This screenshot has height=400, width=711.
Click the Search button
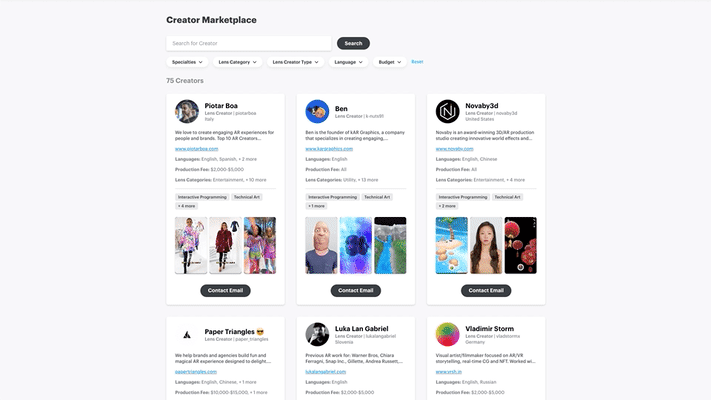[353, 44]
